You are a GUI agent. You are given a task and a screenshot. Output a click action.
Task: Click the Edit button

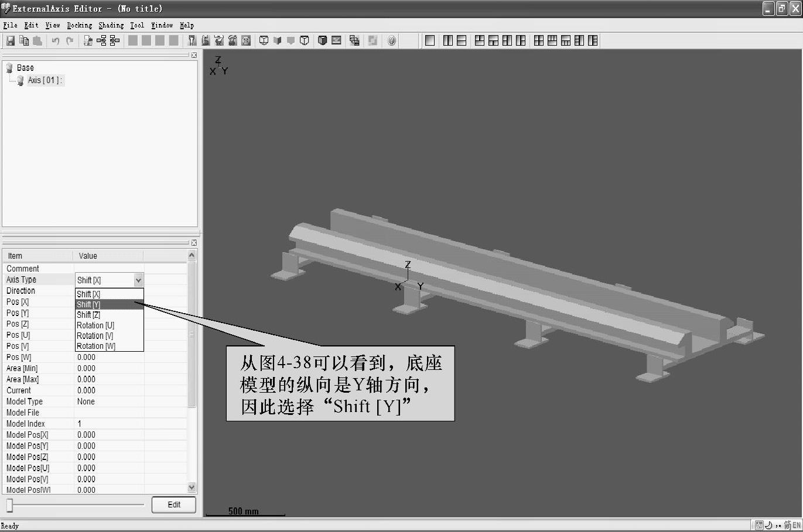[x=174, y=504]
